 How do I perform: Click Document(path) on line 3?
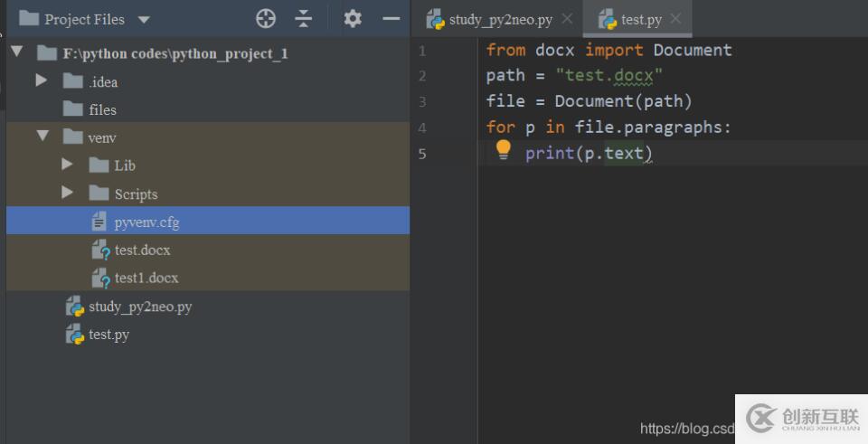point(623,101)
